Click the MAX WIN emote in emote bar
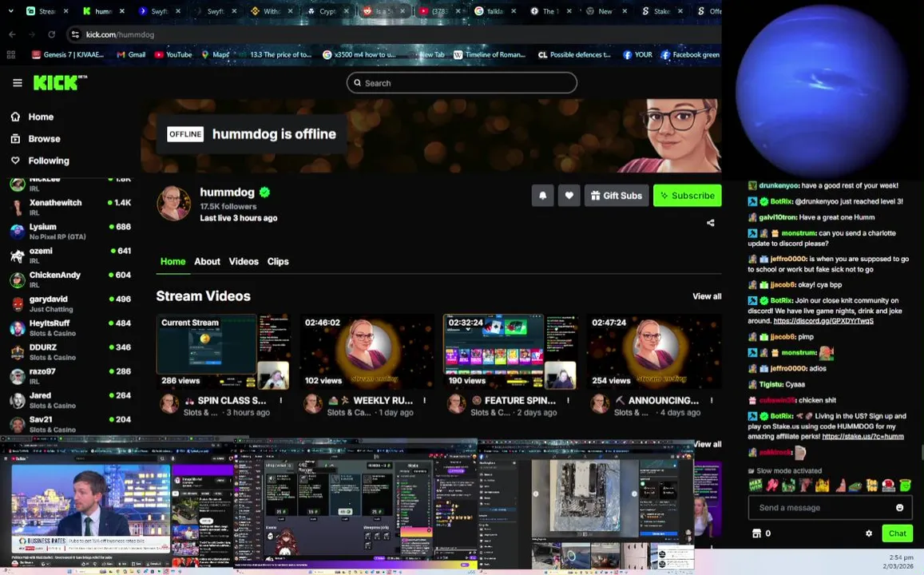924x575 pixels. 755,486
